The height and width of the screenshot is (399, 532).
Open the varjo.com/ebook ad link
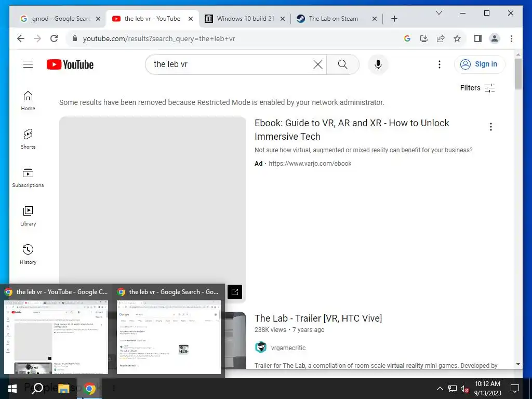point(310,164)
